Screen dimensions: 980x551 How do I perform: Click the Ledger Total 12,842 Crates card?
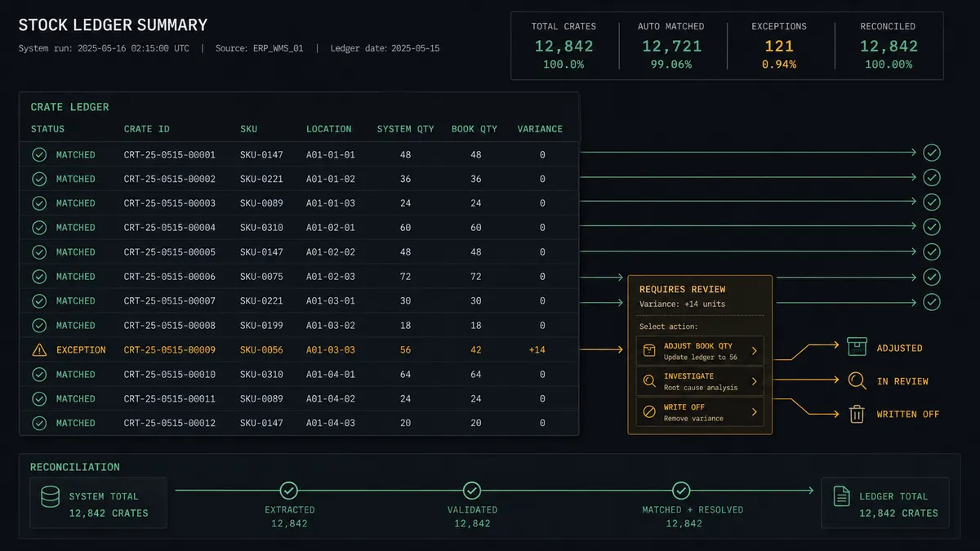click(885, 503)
